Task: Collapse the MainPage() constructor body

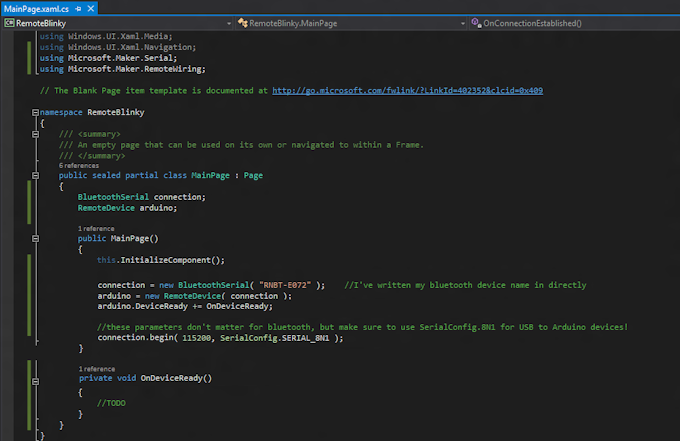Action: tap(35, 239)
